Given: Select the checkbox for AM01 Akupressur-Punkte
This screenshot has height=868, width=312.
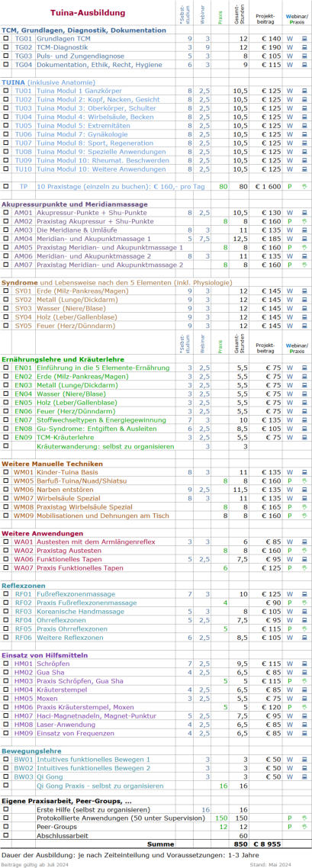Looking at the screenshot, I should 6,212.
